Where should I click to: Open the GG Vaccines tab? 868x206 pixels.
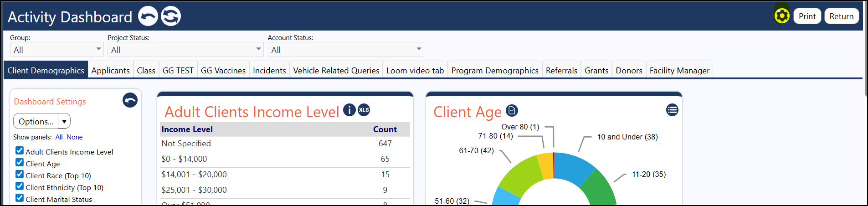(223, 70)
